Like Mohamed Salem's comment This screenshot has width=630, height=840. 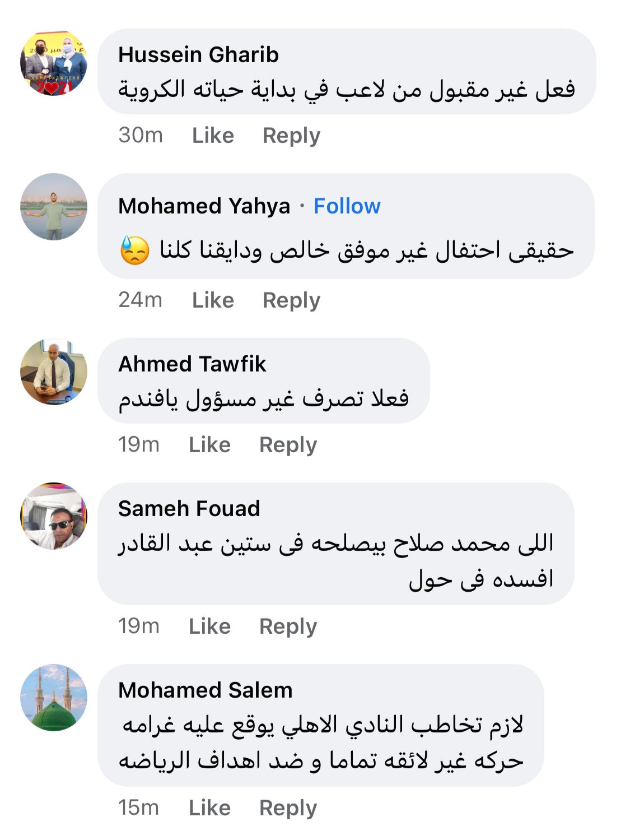pos(209,808)
